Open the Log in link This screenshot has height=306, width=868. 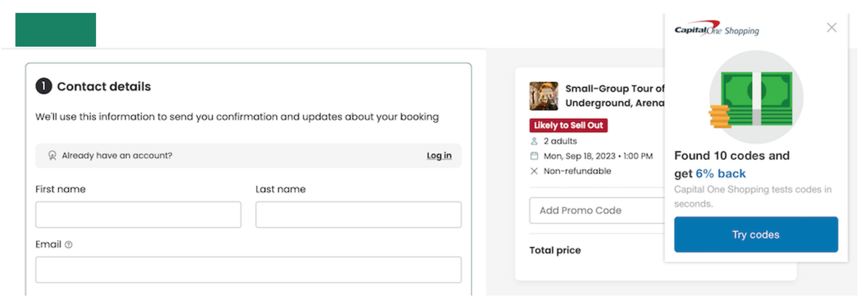coord(439,156)
